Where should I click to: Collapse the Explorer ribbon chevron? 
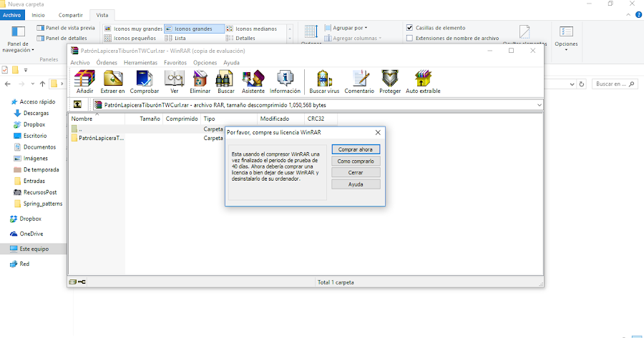pyautogui.click(x=628, y=15)
